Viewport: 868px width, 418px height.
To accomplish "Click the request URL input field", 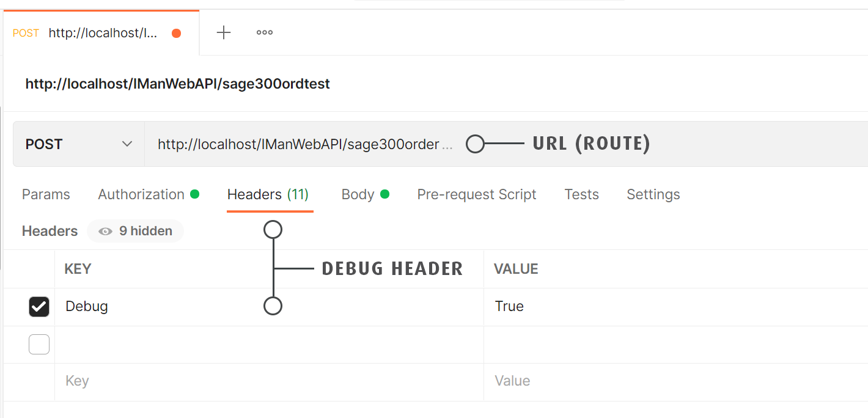I will pos(306,144).
